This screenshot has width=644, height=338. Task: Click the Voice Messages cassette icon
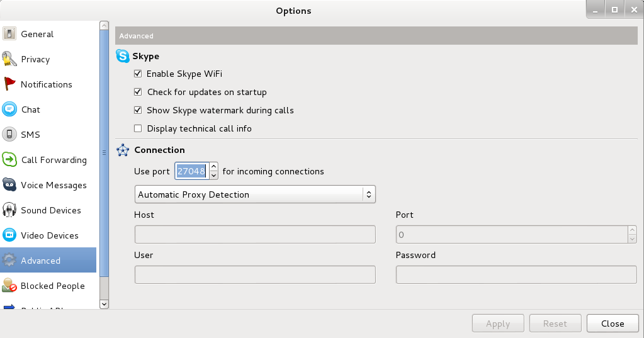pos(9,185)
